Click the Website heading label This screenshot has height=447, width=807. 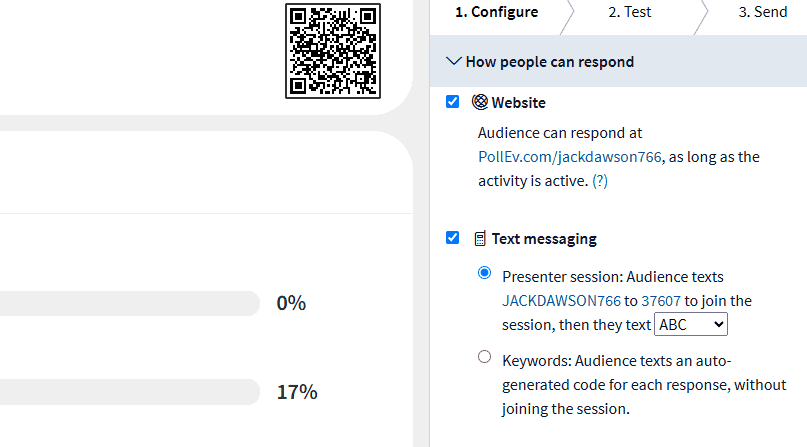(x=518, y=103)
